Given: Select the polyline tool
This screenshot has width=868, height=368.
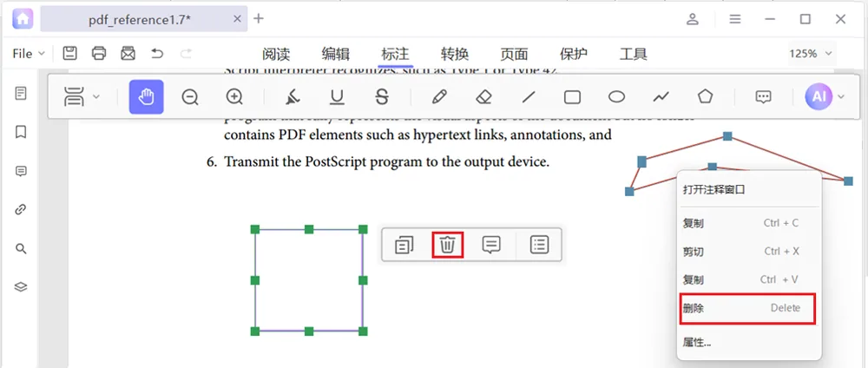Looking at the screenshot, I should 661,97.
